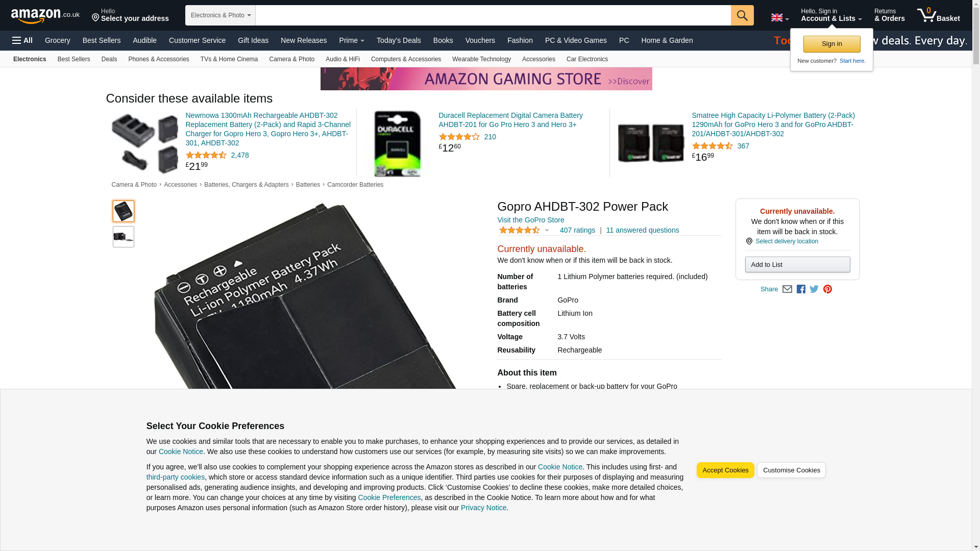Screen dimensions: 980x551
Task: Share on Twitter icon
Action: 814,289
